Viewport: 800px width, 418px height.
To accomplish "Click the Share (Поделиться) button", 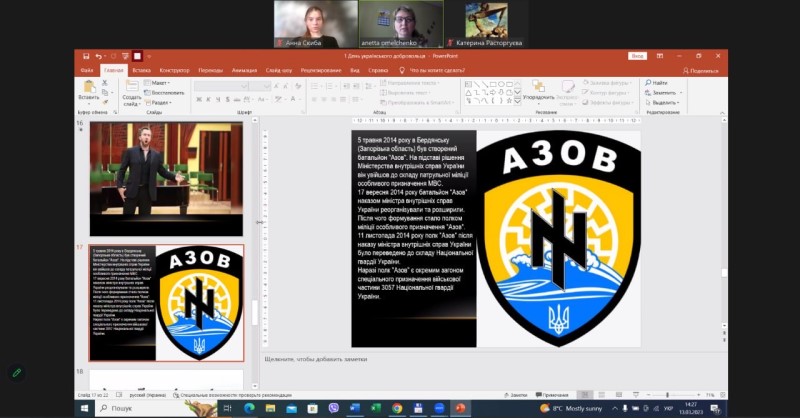I will pos(701,71).
